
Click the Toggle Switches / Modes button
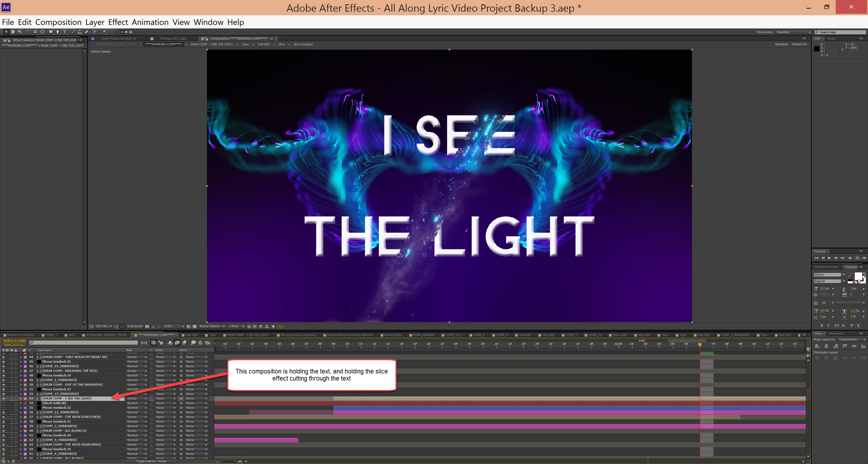(151, 461)
